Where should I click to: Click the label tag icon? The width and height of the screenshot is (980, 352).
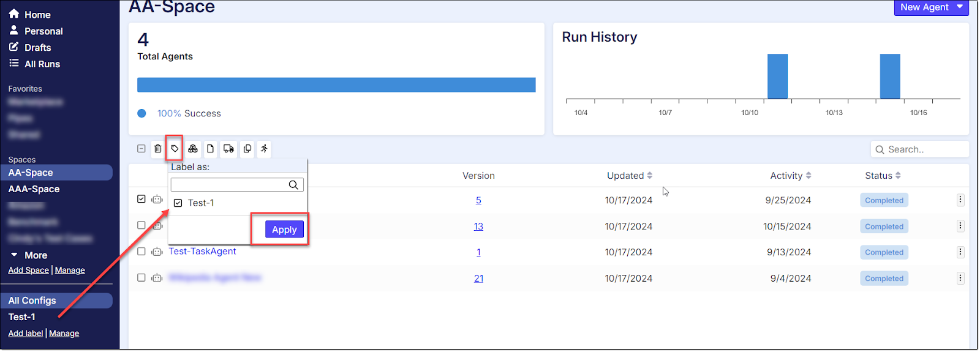click(175, 149)
